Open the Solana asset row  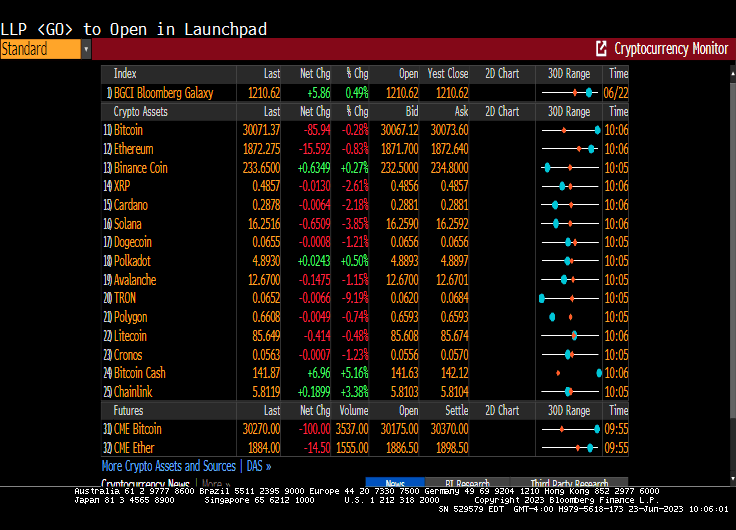click(x=126, y=224)
